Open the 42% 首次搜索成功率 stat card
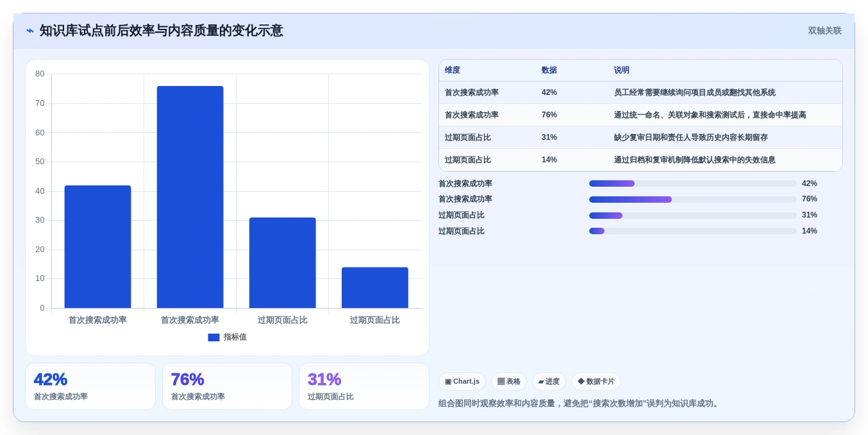Viewport: 868px width, 435px height. 90,386
